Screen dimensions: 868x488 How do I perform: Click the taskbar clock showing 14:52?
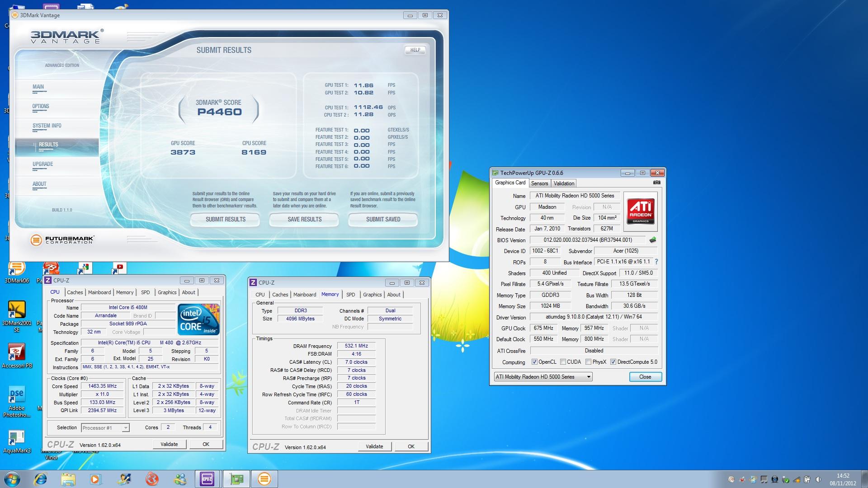coord(843,479)
